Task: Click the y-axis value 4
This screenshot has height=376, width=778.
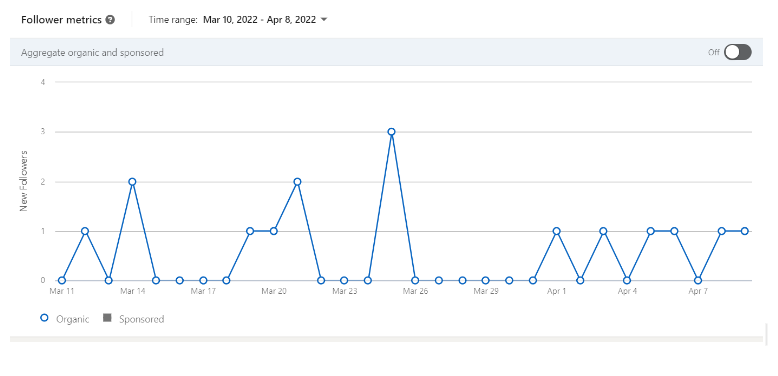Action: click(43, 82)
